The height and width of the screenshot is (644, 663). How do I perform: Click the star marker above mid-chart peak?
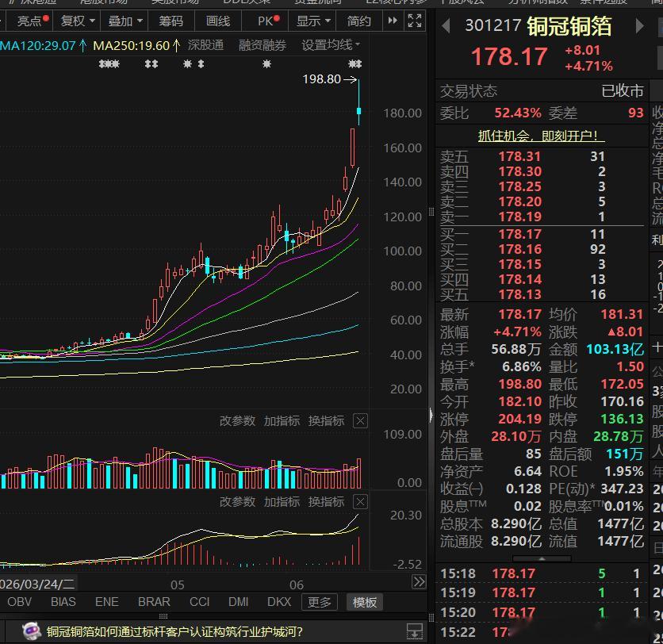coord(266,64)
